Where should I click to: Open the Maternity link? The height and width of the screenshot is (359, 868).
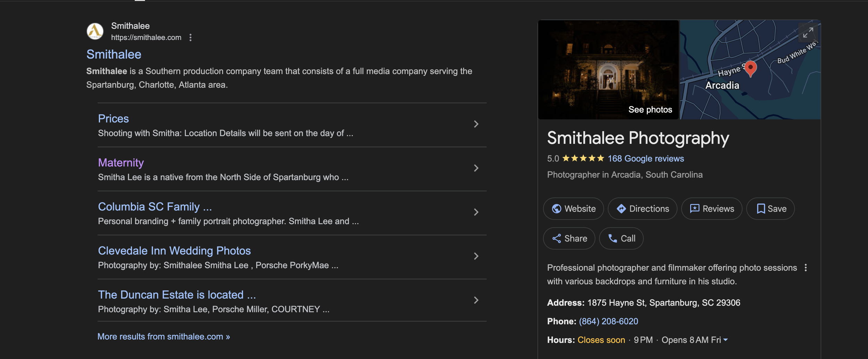point(121,163)
